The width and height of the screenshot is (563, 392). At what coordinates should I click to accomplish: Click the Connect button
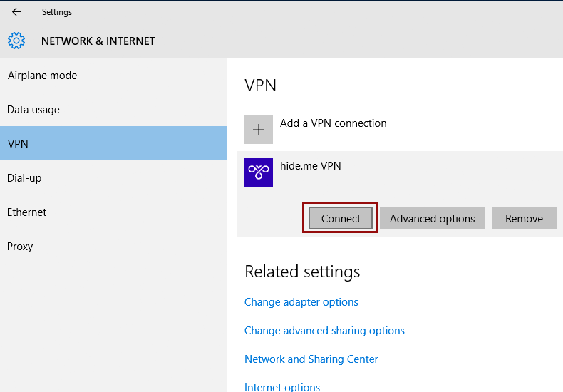(341, 218)
